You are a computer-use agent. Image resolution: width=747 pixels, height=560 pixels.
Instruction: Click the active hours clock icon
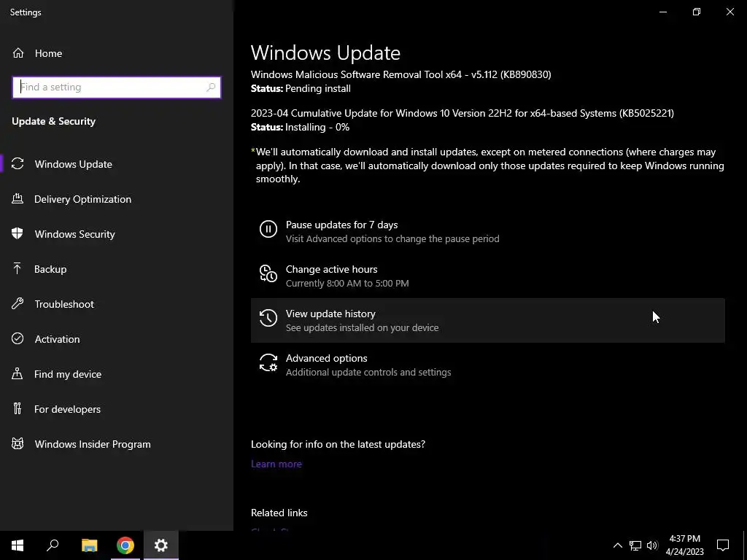coord(268,273)
